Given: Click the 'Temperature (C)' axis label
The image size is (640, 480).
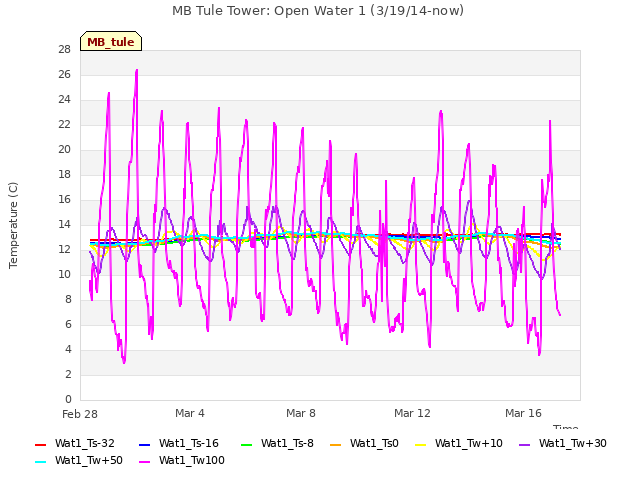Looking at the screenshot, I should coord(13,225).
